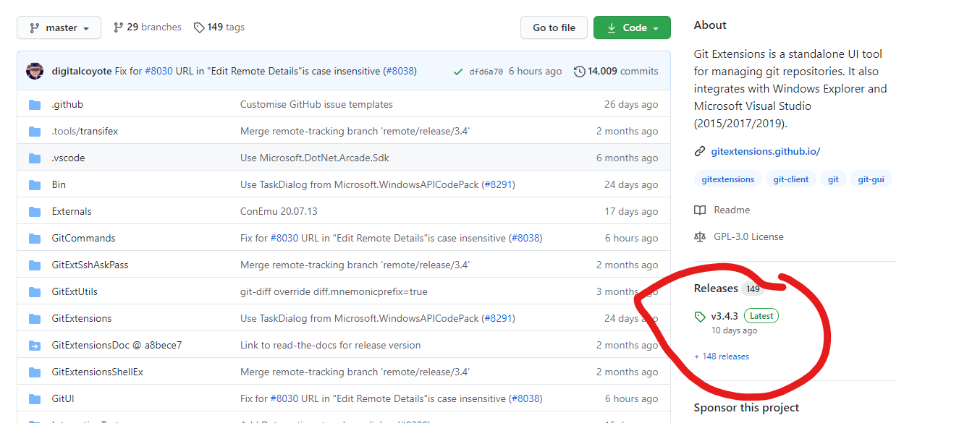Click the branch icon next to 29 branches

(x=118, y=27)
